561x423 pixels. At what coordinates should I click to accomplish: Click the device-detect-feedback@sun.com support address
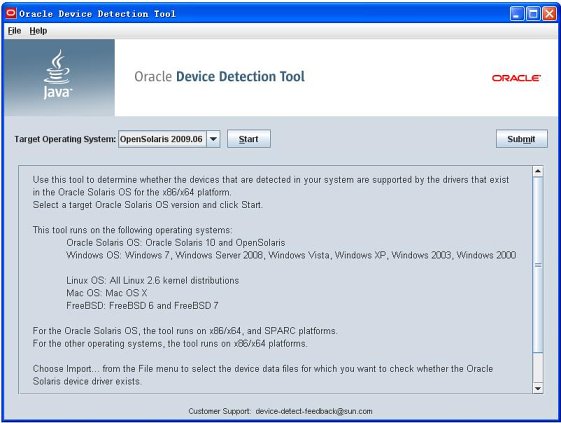pyautogui.click(x=314, y=411)
